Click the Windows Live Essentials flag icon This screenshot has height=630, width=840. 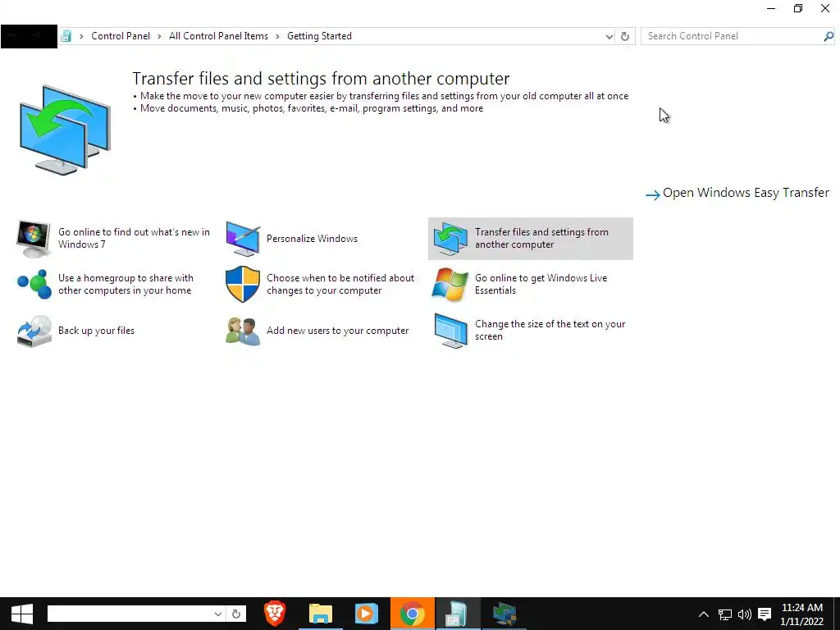[x=450, y=284]
